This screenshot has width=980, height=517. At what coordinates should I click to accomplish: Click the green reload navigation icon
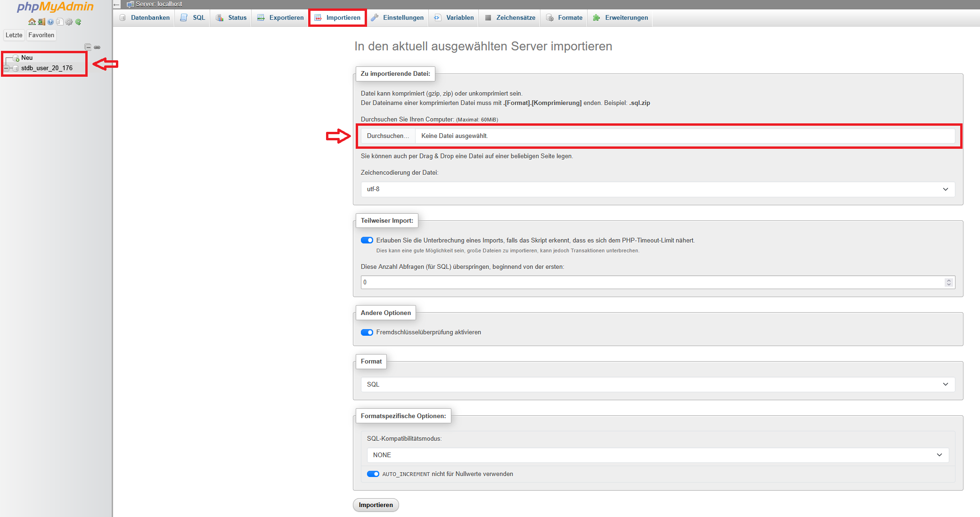(78, 22)
